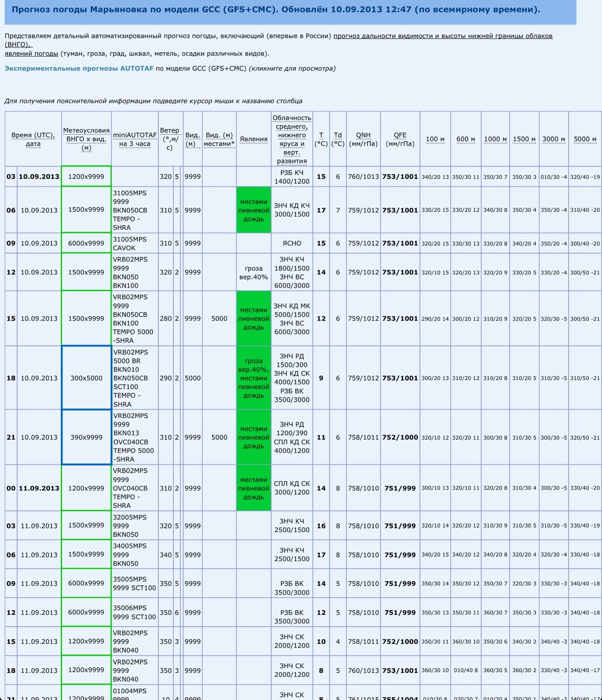Image resolution: width=602 pixels, height=700 pixels.
Task: Click the явлений погоды link
Action: pos(31,53)
